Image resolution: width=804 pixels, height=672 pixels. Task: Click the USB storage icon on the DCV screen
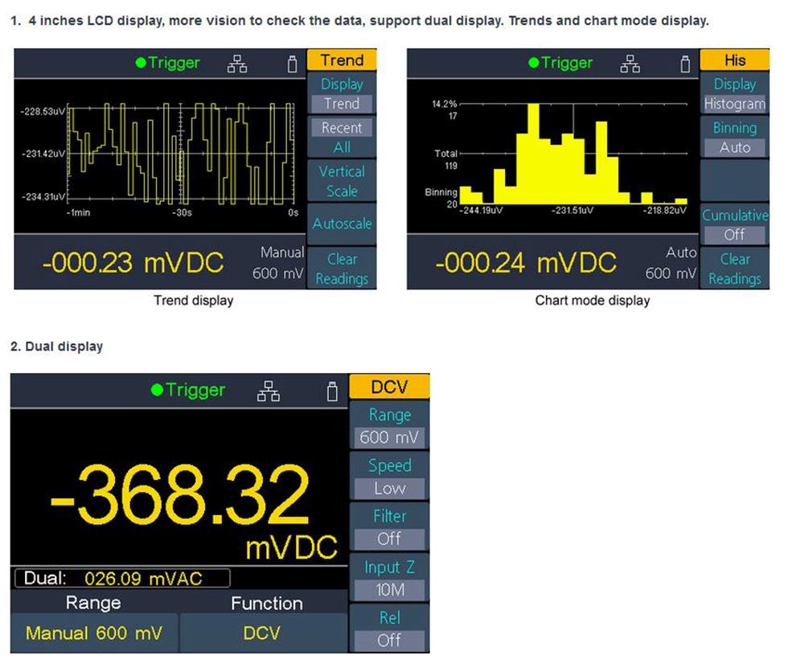coord(331,391)
